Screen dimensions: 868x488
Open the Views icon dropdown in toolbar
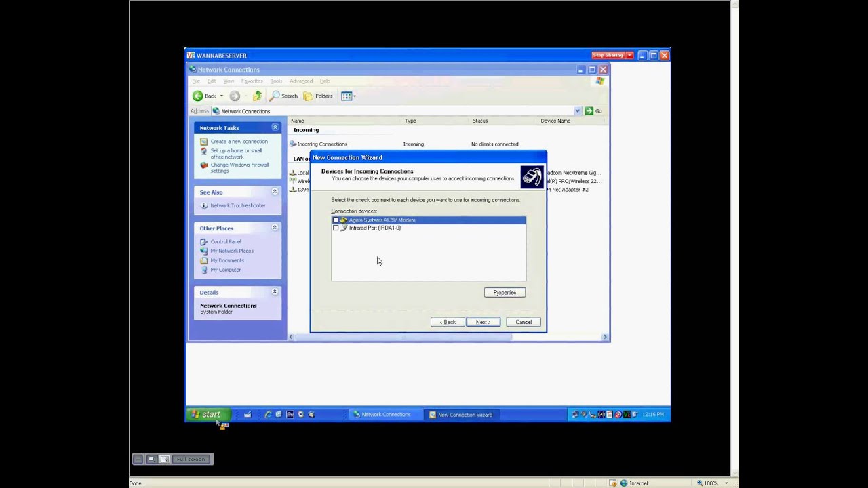[348, 96]
